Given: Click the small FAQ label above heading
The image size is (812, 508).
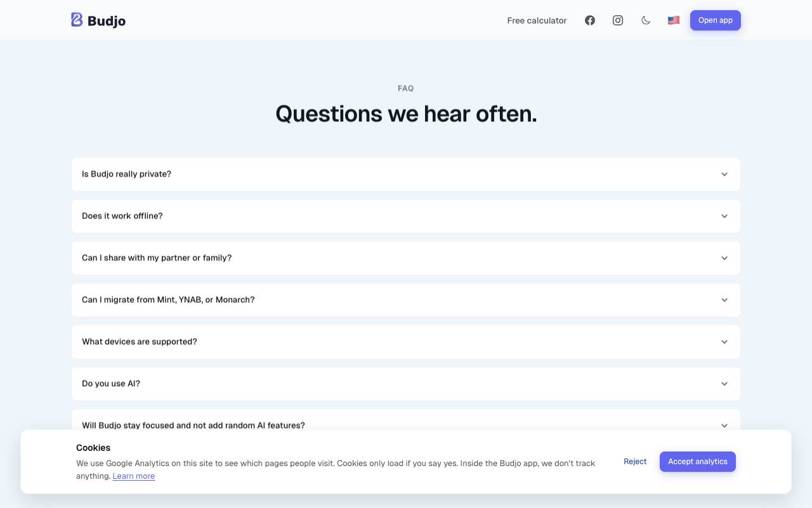Looking at the screenshot, I should point(406,88).
